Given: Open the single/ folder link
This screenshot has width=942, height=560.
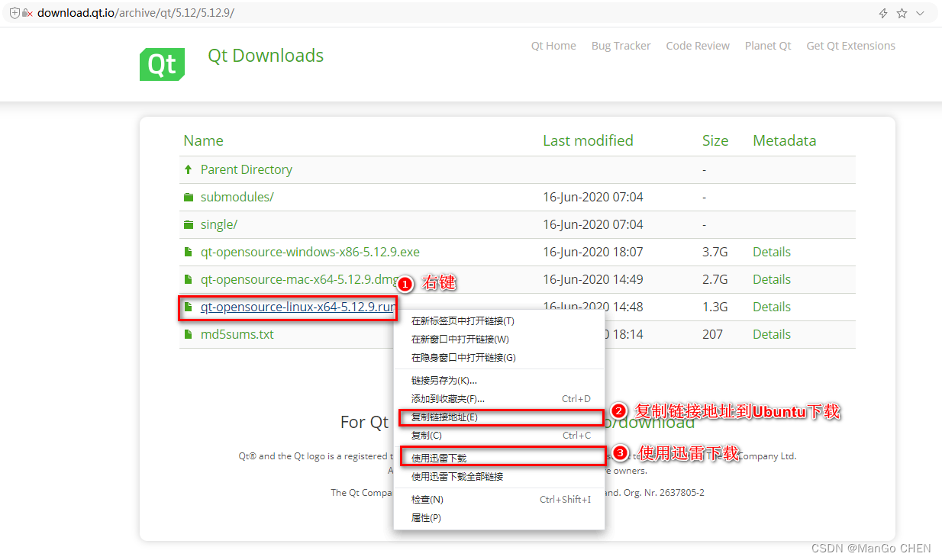Looking at the screenshot, I should 218,224.
